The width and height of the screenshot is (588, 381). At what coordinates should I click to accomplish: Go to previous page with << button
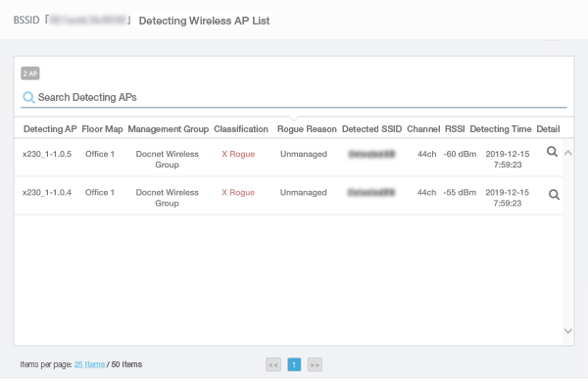point(273,364)
